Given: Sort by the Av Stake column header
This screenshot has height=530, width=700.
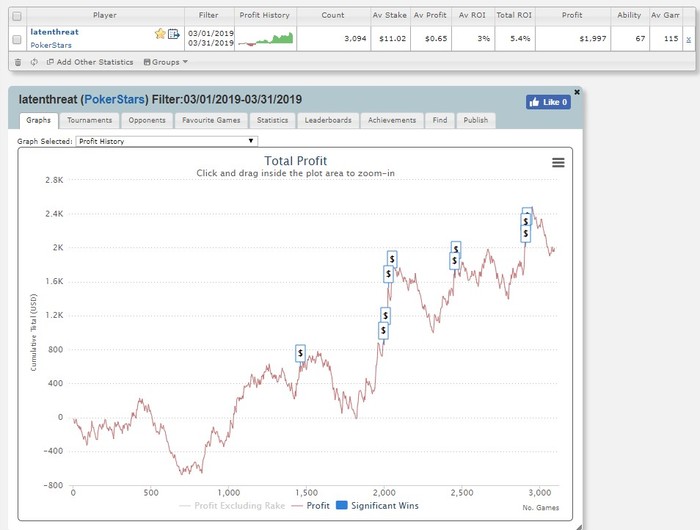Looking at the screenshot, I should point(390,15).
